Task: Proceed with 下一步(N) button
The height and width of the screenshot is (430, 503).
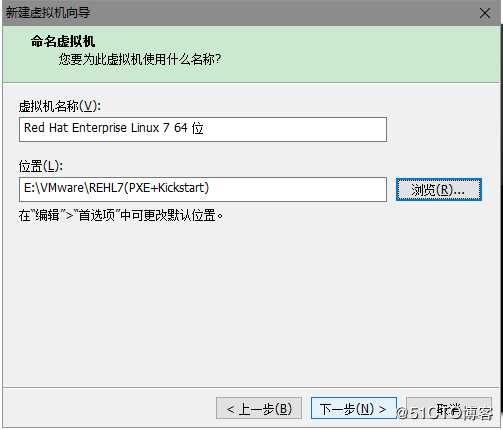Action: [x=354, y=408]
